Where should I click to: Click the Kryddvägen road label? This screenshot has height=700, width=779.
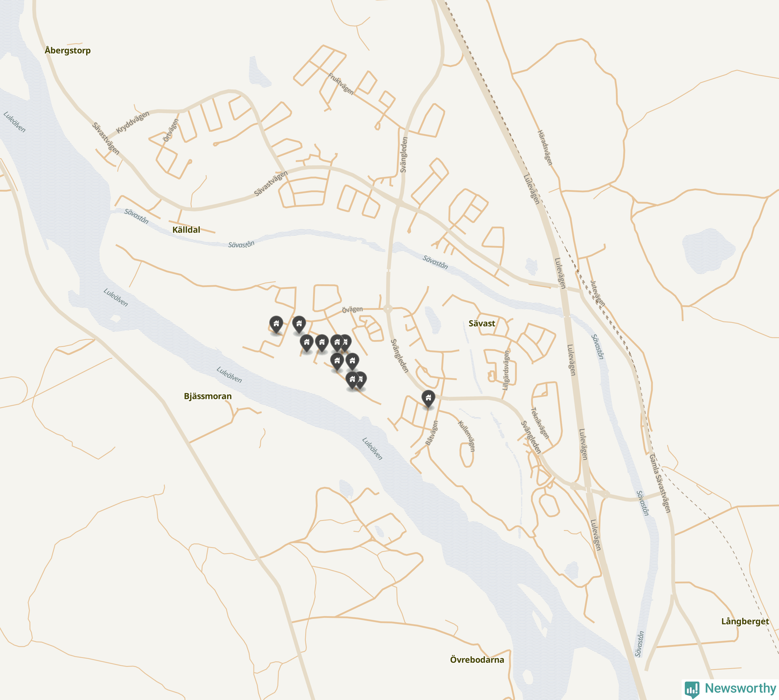(x=132, y=122)
